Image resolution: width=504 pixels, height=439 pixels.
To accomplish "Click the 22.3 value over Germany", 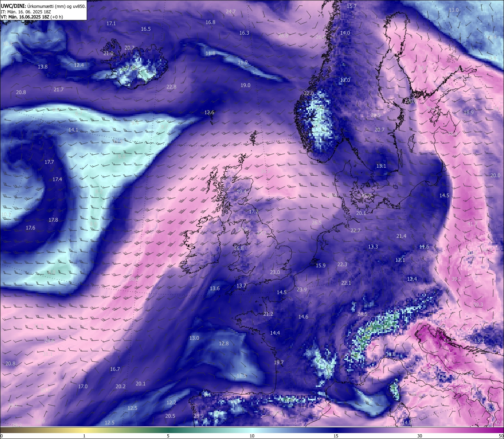I will (x=342, y=264).
